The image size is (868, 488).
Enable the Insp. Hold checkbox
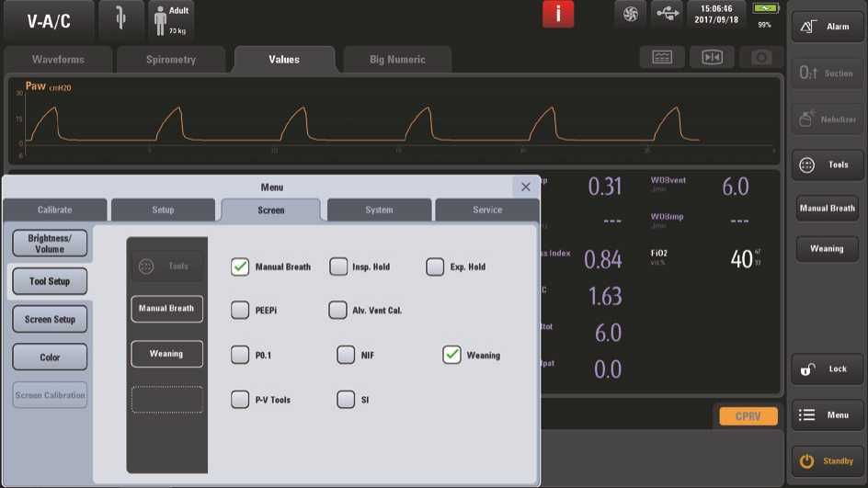point(337,267)
